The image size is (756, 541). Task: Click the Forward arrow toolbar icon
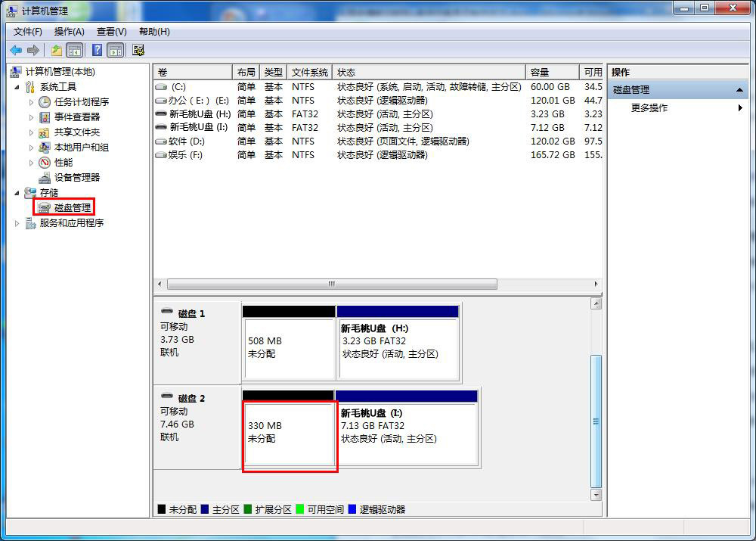pyautogui.click(x=33, y=50)
